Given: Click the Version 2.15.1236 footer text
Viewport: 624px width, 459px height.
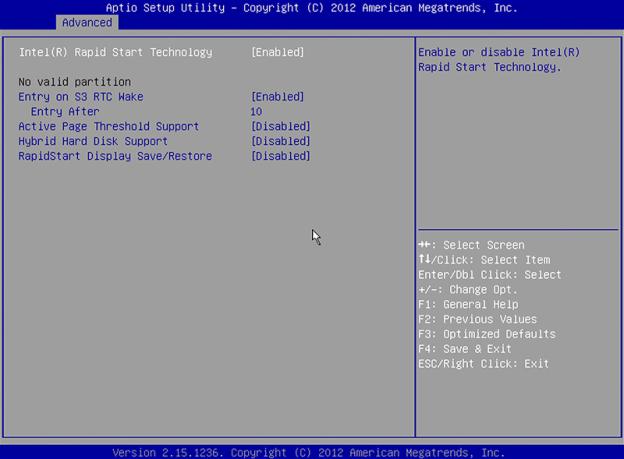Looking at the screenshot, I should (308, 453).
